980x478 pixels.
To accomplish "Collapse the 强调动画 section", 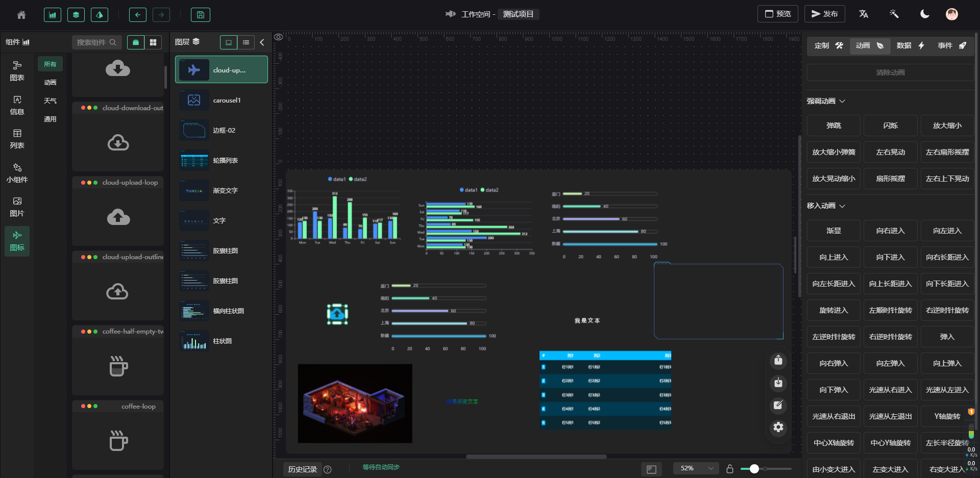I will [826, 101].
